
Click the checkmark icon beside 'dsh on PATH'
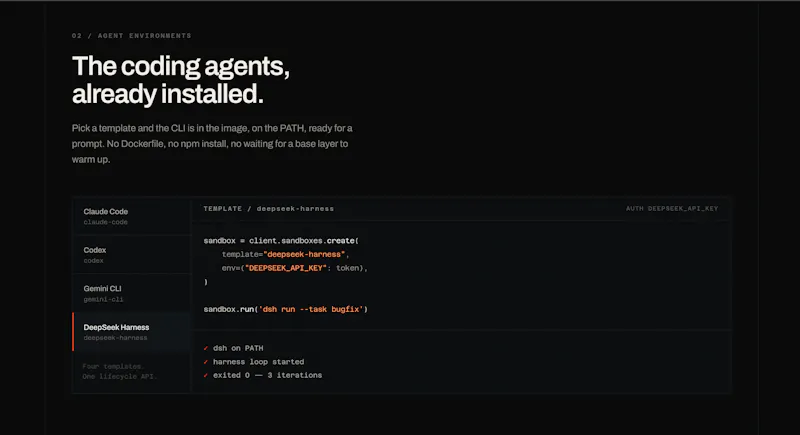206,348
